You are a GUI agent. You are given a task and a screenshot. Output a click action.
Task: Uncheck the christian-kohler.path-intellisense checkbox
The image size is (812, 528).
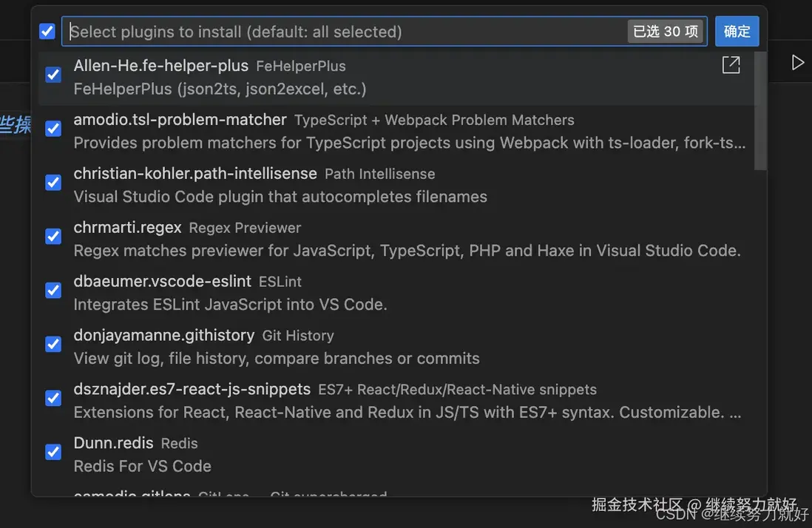click(x=53, y=183)
